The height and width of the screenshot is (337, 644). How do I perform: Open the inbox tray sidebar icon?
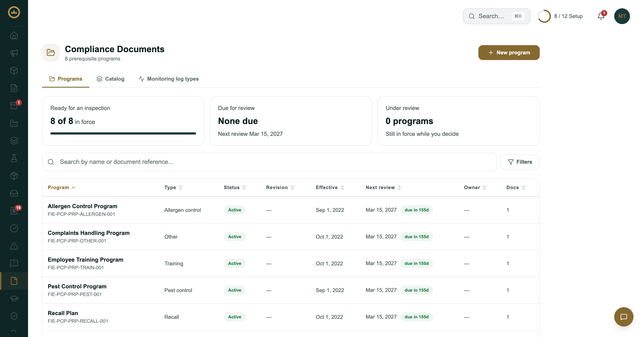(x=14, y=193)
